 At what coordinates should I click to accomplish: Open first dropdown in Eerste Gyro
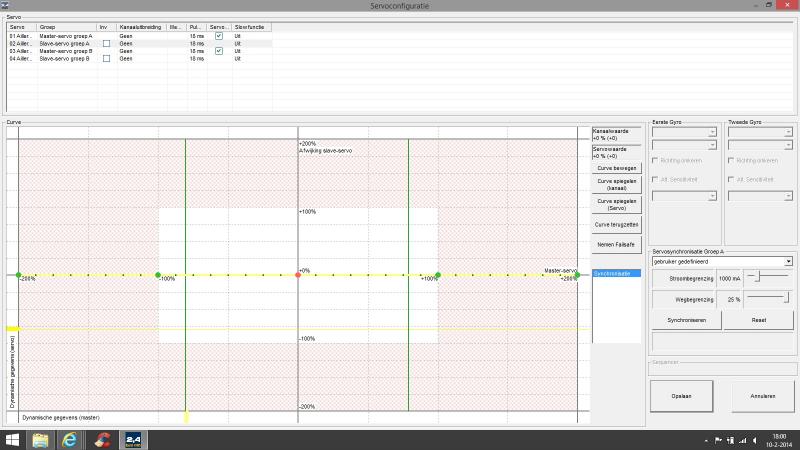click(684, 132)
